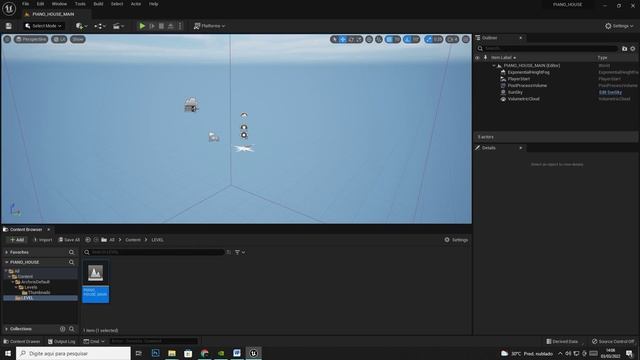The image size is (640, 360).
Task: Open Content Browser Settings
Action: point(456,240)
